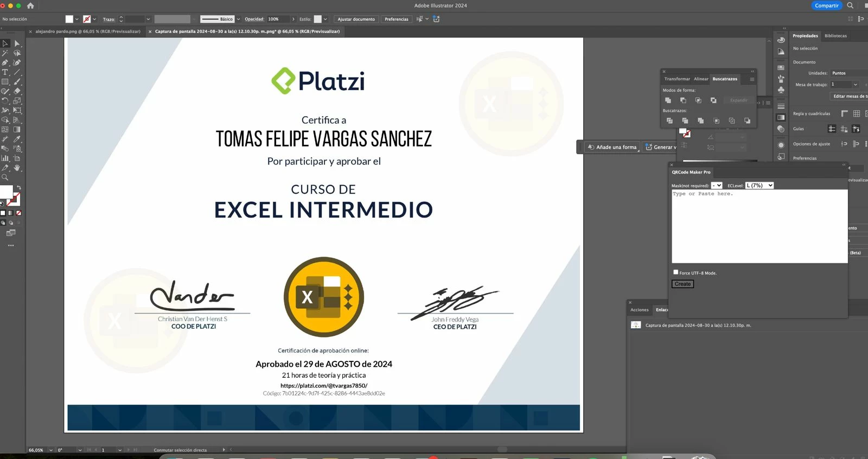Click the Intersect shape mode icon
The image size is (868, 459).
[x=698, y=100]
